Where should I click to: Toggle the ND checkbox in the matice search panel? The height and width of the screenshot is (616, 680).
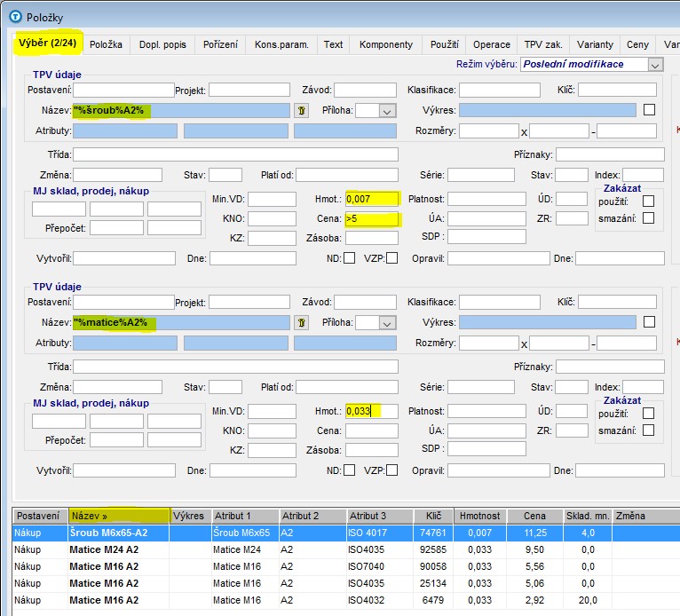[x=349, y=470]
